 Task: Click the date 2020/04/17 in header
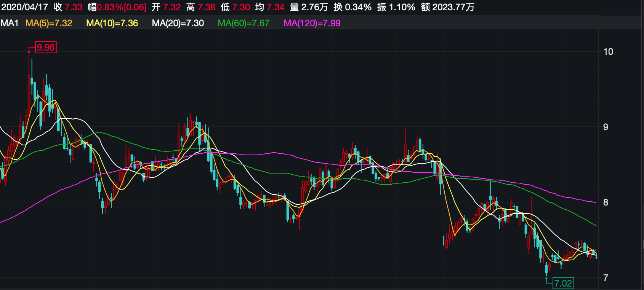pyautogui.click(x=24, y=7)
